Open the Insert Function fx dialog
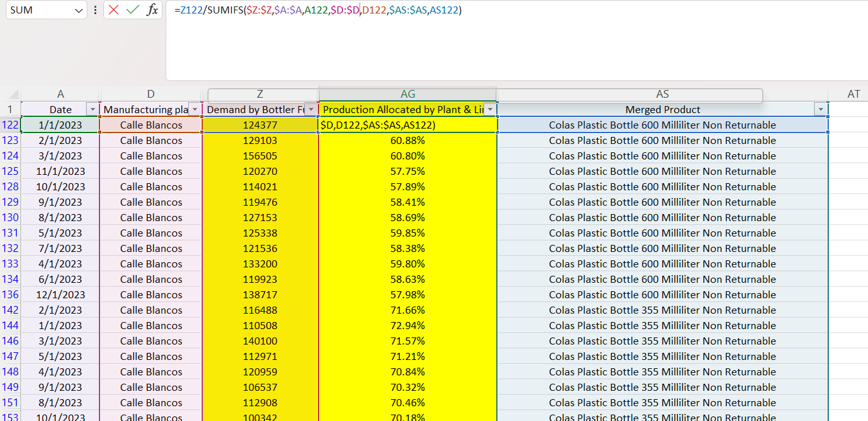 click(152, 10)
